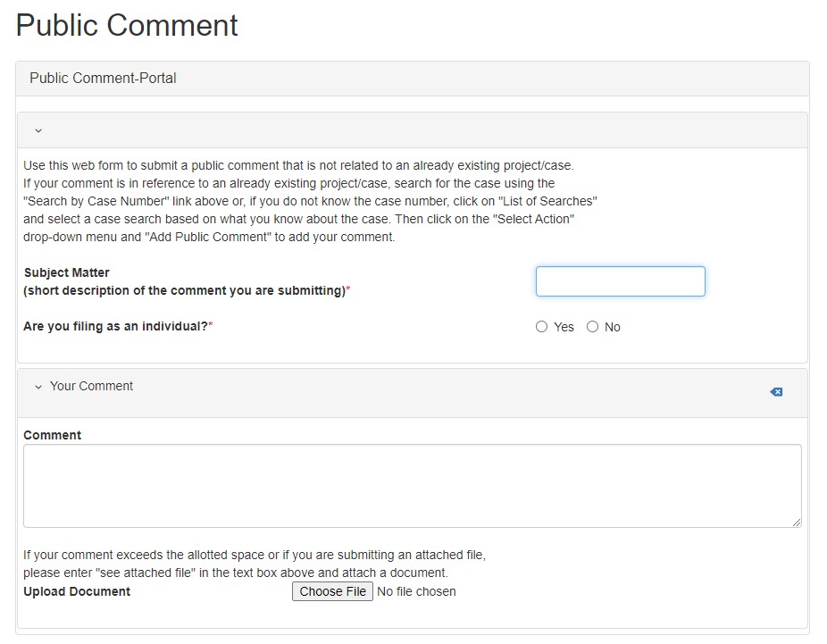Collapse the top instructions section chevron
The height and width of the screenshot is (644, 827).
tap(38, 130)
